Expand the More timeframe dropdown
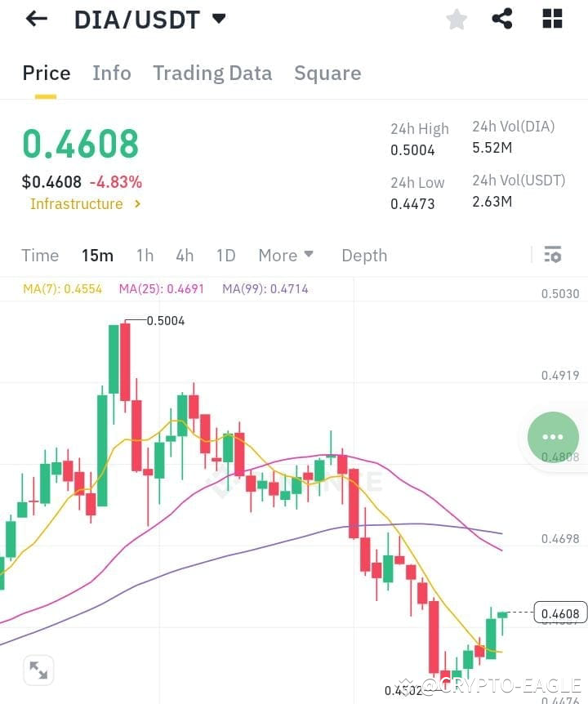The height and width of the screenshot is (704, 588). [x=286, y=255]
